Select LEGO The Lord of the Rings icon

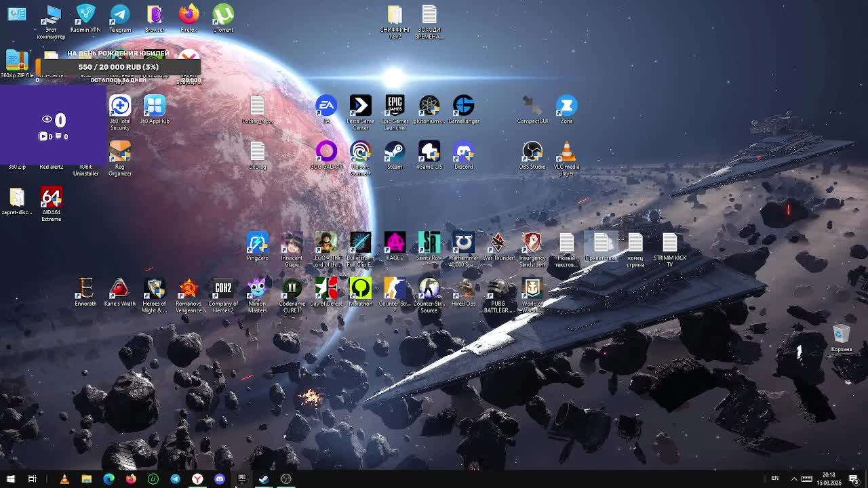coord(326,249)
